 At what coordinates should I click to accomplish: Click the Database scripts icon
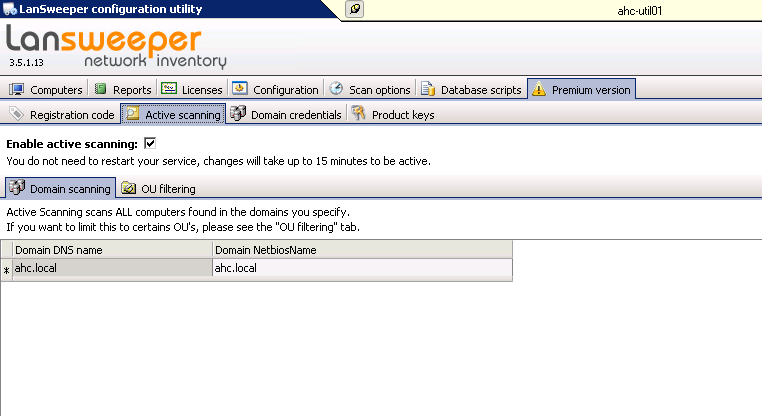click(x=428, y=90)
